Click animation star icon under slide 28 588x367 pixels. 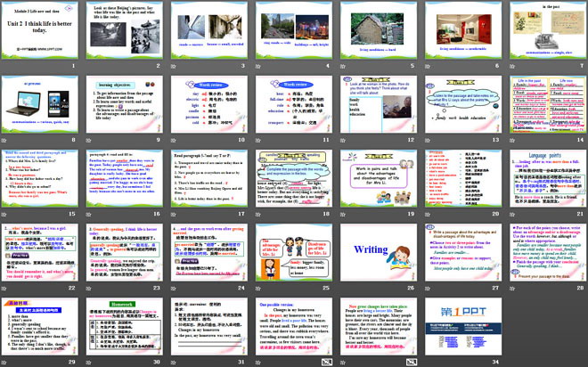512,289
